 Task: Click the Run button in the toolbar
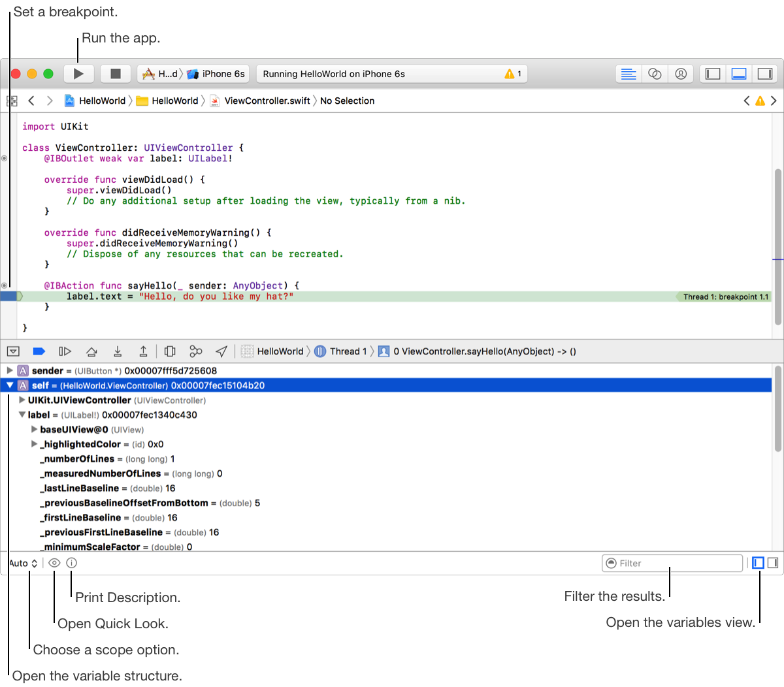[x=78, y=74]
